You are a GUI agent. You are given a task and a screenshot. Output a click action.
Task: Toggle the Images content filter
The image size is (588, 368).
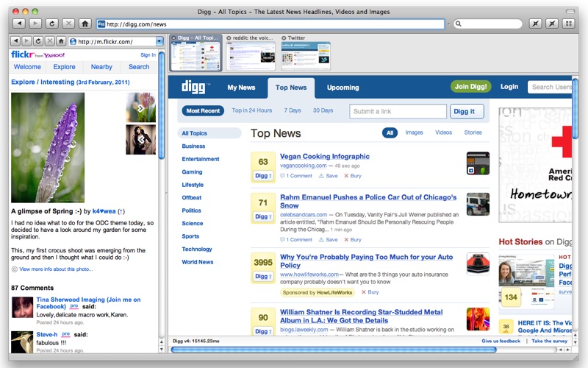pos(414,132)
